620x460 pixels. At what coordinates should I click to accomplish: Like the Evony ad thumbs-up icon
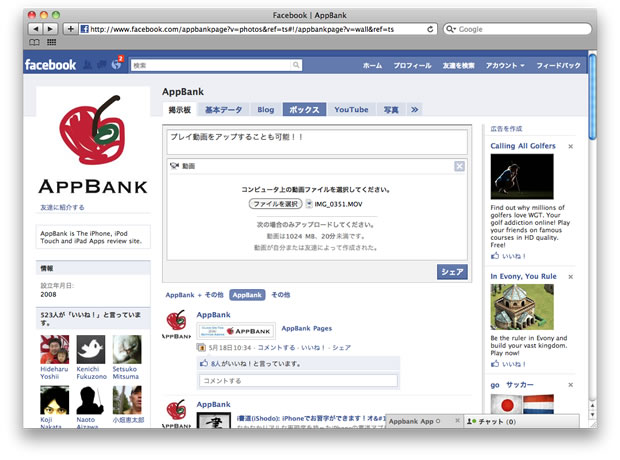click(495, 363)
